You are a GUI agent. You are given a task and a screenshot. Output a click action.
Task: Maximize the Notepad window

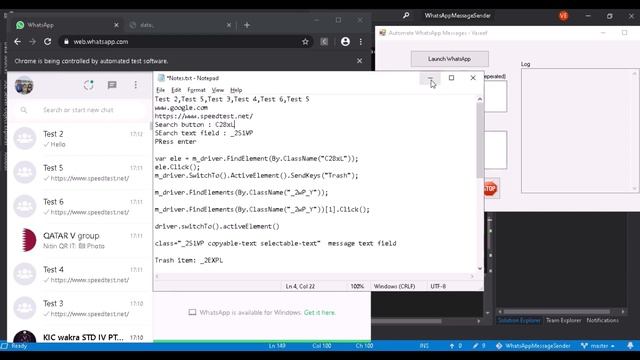point(451,78)
